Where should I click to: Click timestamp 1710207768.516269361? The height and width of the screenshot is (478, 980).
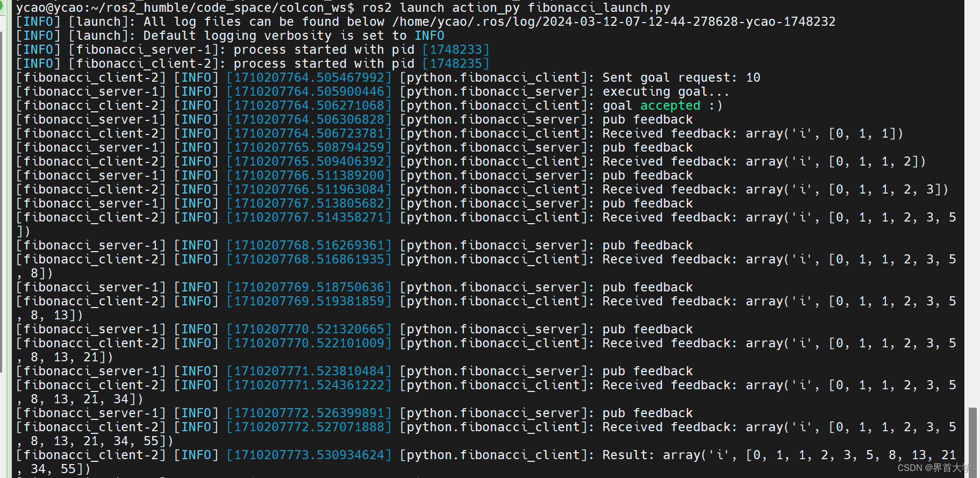coord(309,245)
